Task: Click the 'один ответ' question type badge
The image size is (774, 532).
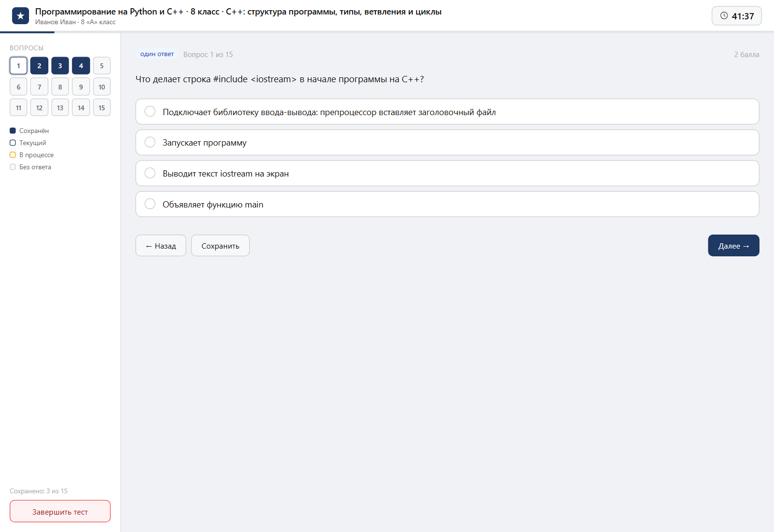Action: tap(157, 54)
